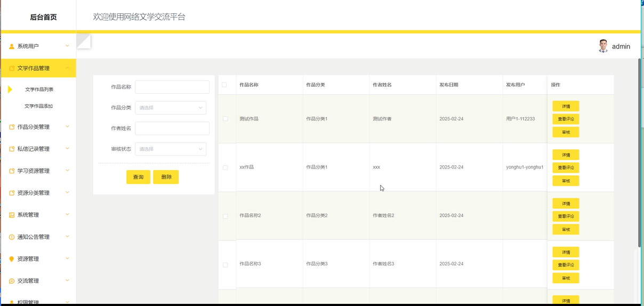This screenshot has height=306, width=644.
Task: Go to 后台首页
Action: coord(43,17)
